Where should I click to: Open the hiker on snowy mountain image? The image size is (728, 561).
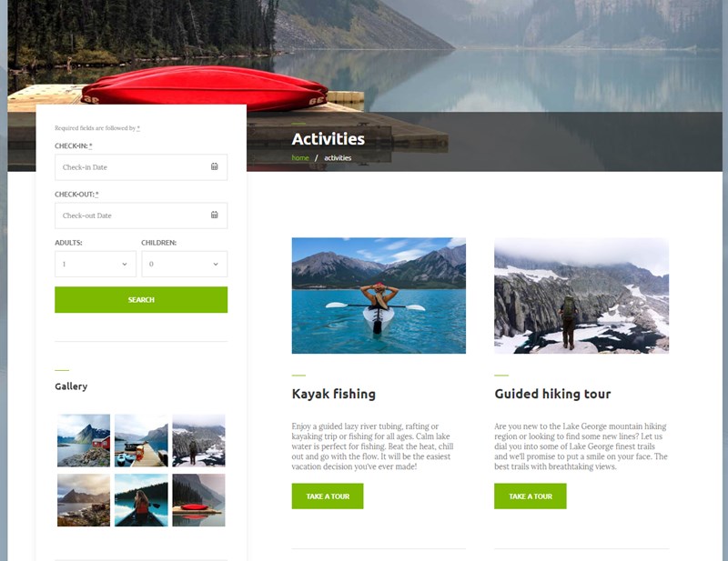point(581,296)
